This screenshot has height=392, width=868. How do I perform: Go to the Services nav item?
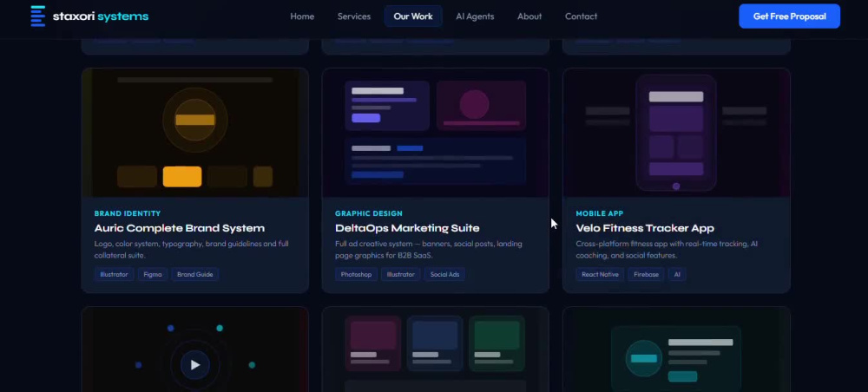click(x=354, y=16)
